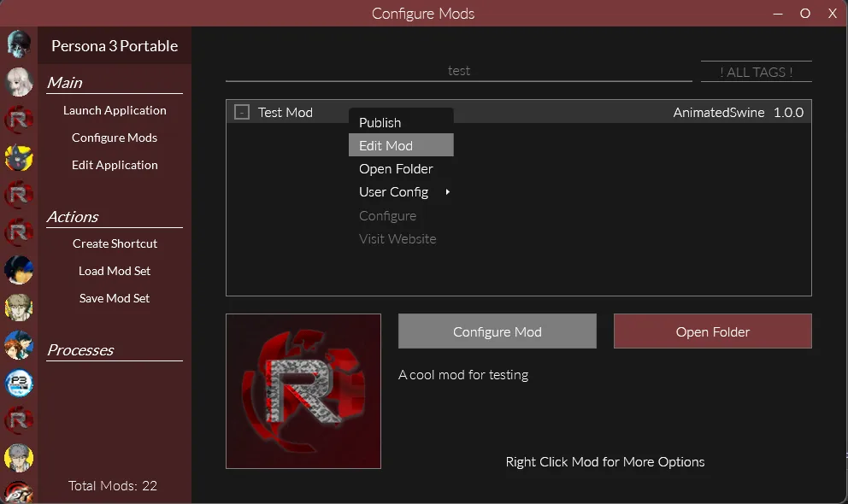Minimize the Configure Mods window

pyautogui.click(x=778, y=14)
